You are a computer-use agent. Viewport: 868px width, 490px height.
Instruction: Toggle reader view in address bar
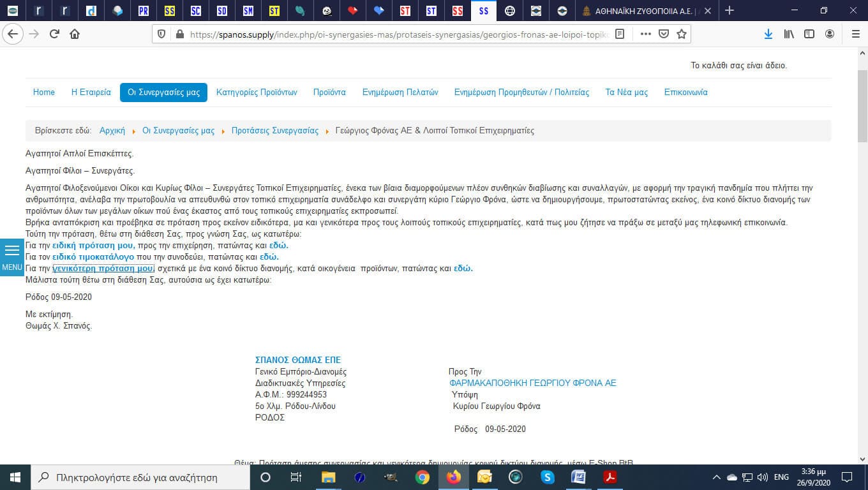click(x=619, y=34)
